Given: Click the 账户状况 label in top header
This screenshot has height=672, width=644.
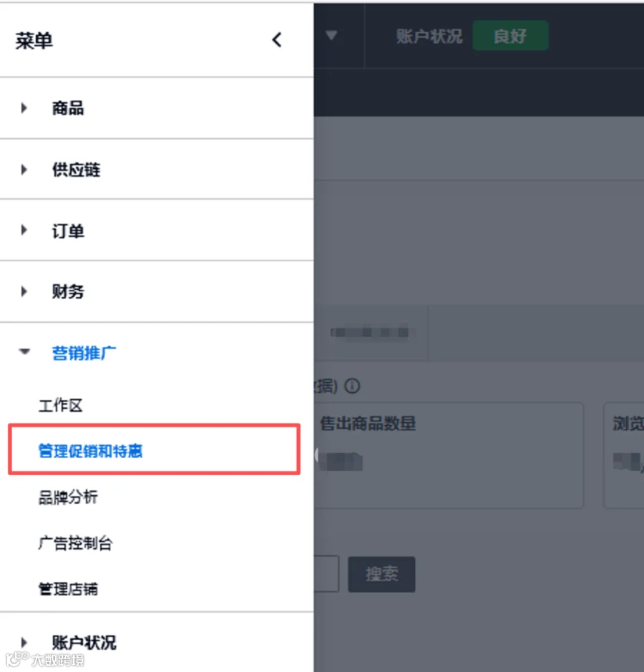Looking at the screenshot, I should [x=429, y=36].
